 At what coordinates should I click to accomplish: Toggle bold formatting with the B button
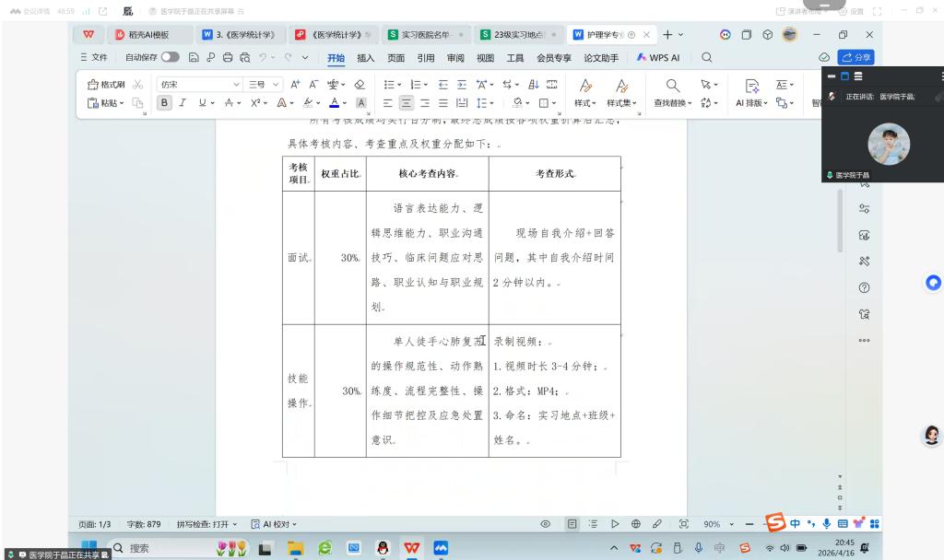tap(165, 103)
